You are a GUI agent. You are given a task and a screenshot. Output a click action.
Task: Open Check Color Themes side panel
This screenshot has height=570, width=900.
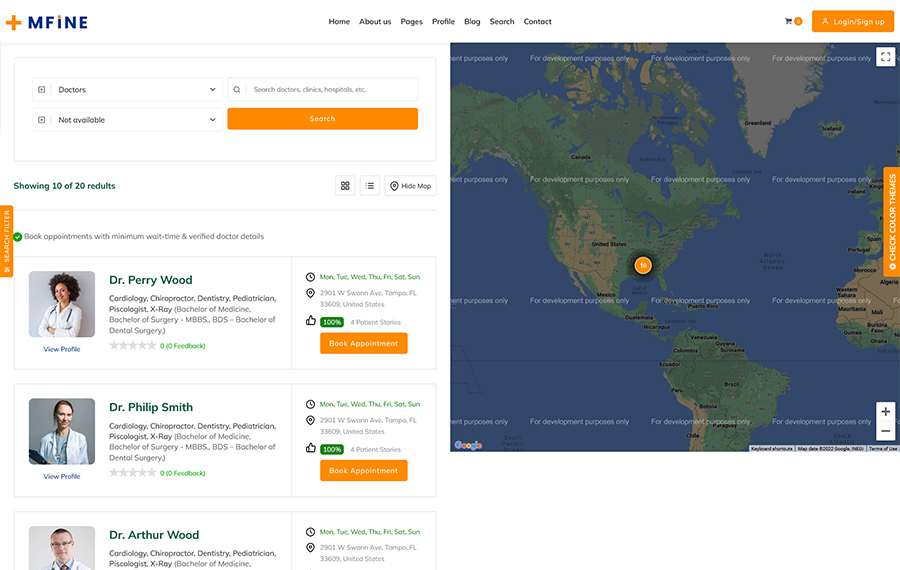pos(892,221)
